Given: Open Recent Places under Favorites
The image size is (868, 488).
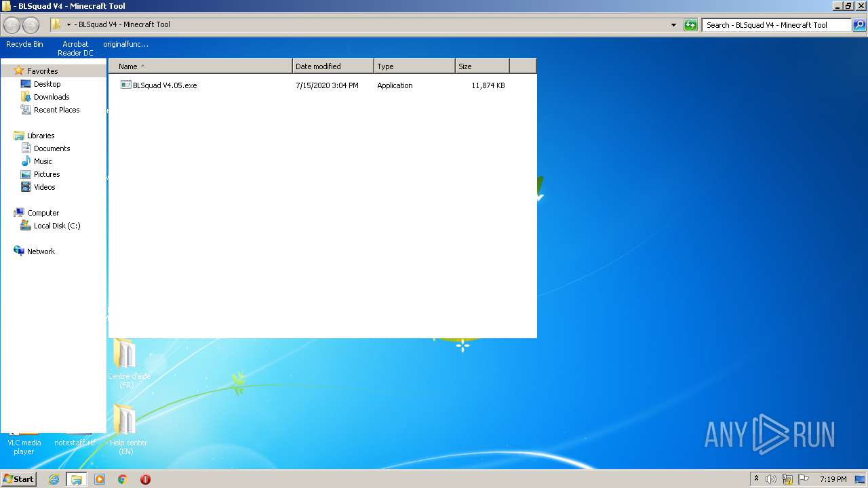Looking at the screenshot, I should [57, 110].
